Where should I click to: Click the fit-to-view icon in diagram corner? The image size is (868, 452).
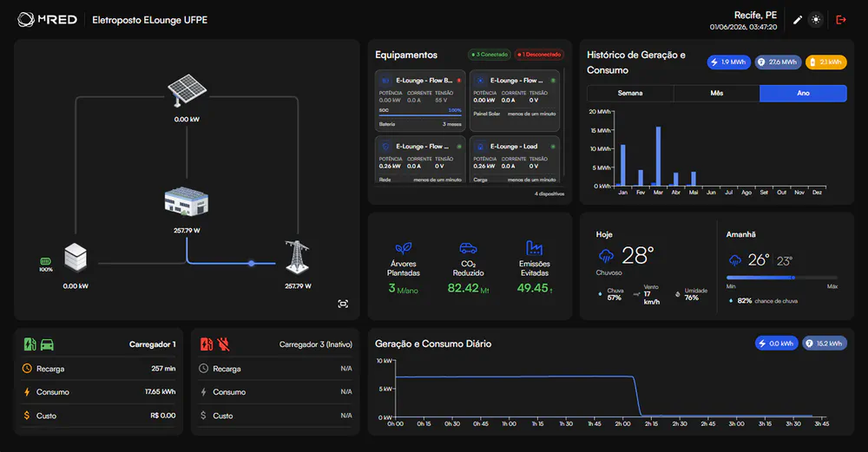[343, 304]
